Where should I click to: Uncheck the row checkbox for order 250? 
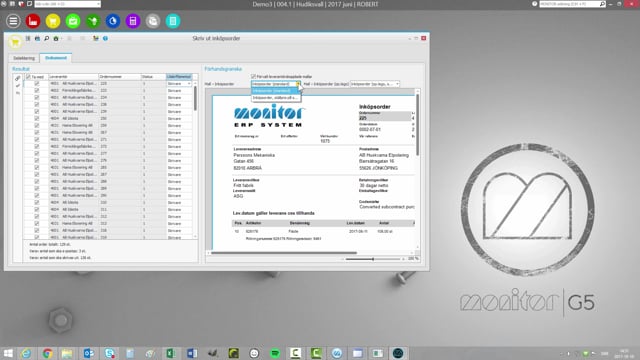coord(37,118)
